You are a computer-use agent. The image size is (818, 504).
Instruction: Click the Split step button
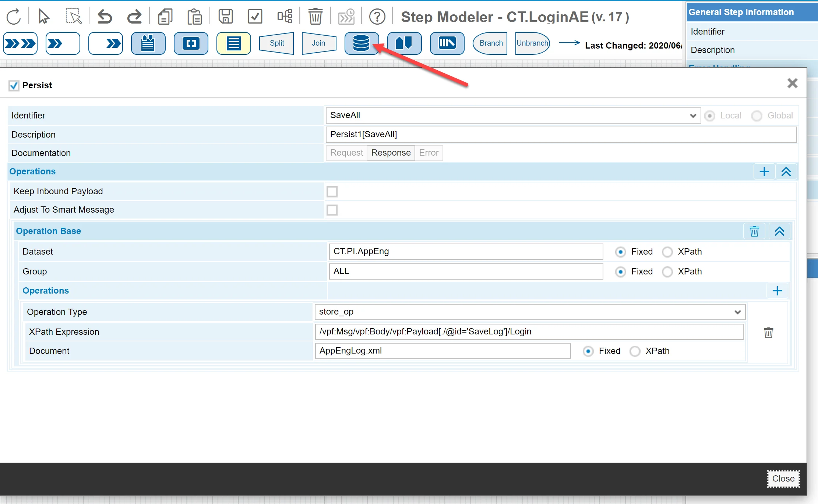coord(276,43)
